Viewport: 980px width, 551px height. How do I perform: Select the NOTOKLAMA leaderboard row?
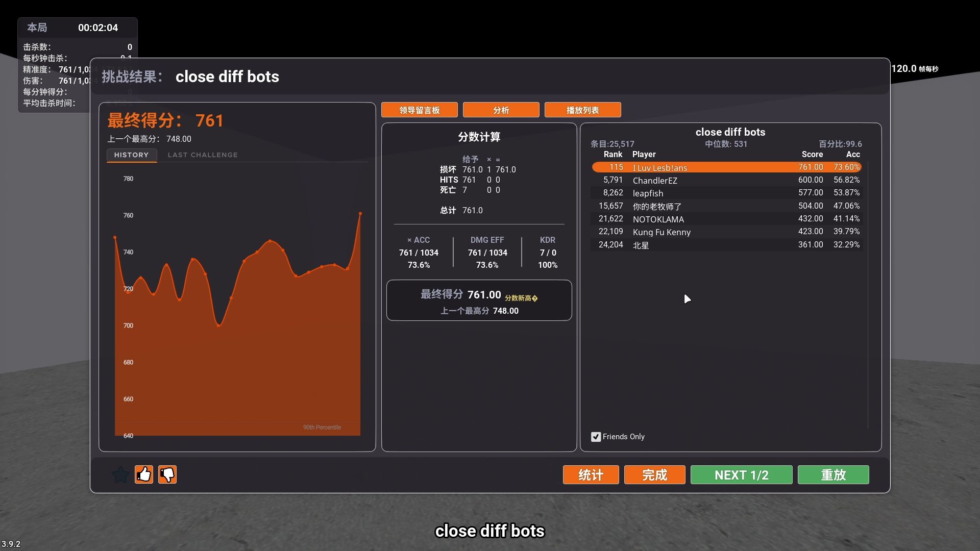(727, 219)
